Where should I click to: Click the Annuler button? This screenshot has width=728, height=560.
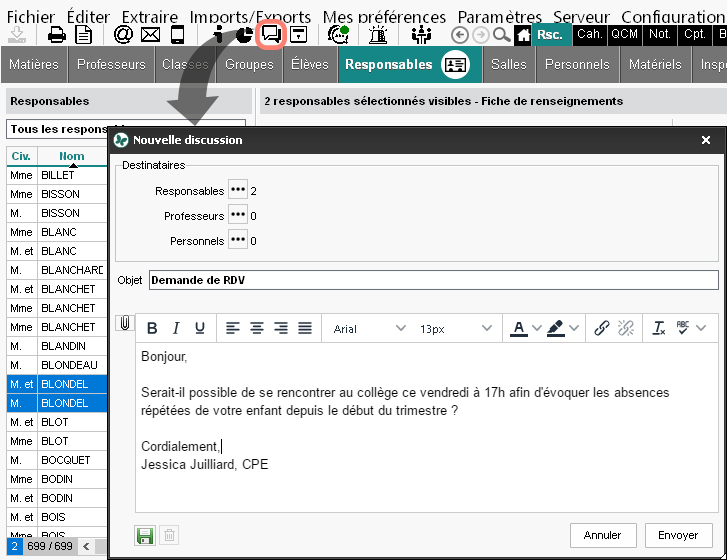603,535
